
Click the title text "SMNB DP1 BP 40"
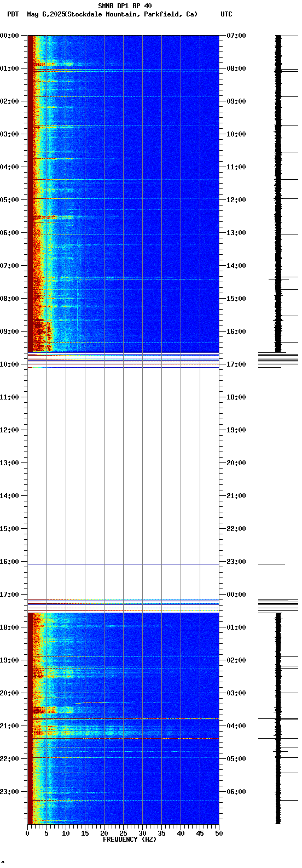click(x=125, y=6)
